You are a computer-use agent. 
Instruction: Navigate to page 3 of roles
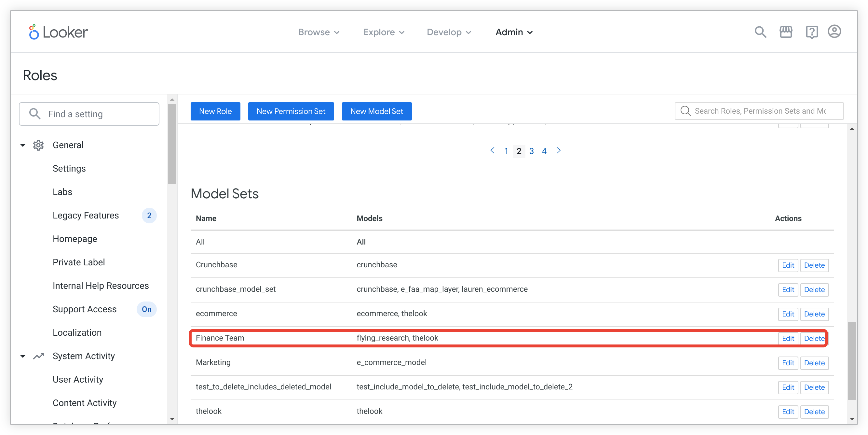531,150
